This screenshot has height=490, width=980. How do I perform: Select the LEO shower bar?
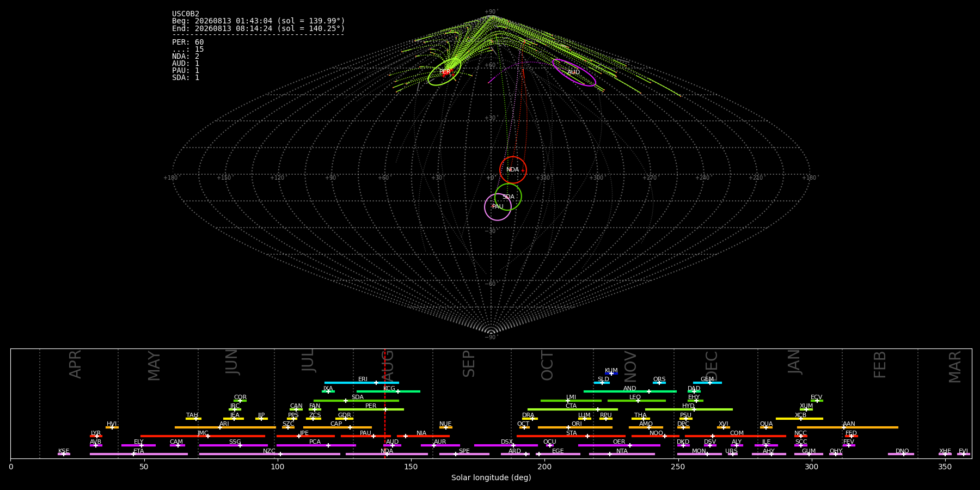point(636,401)
